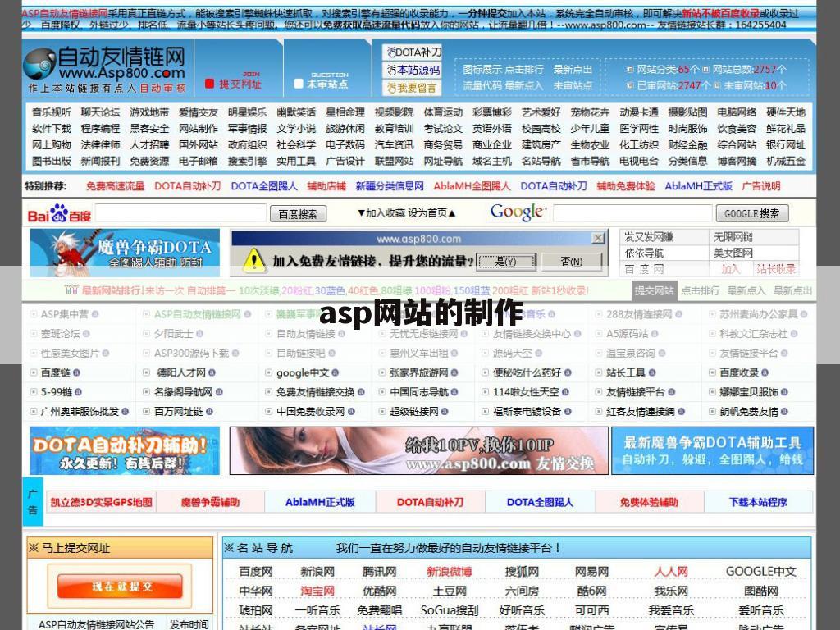Click the 本站源码 icon
The image size is (840, 630).
tap(392, 70)
